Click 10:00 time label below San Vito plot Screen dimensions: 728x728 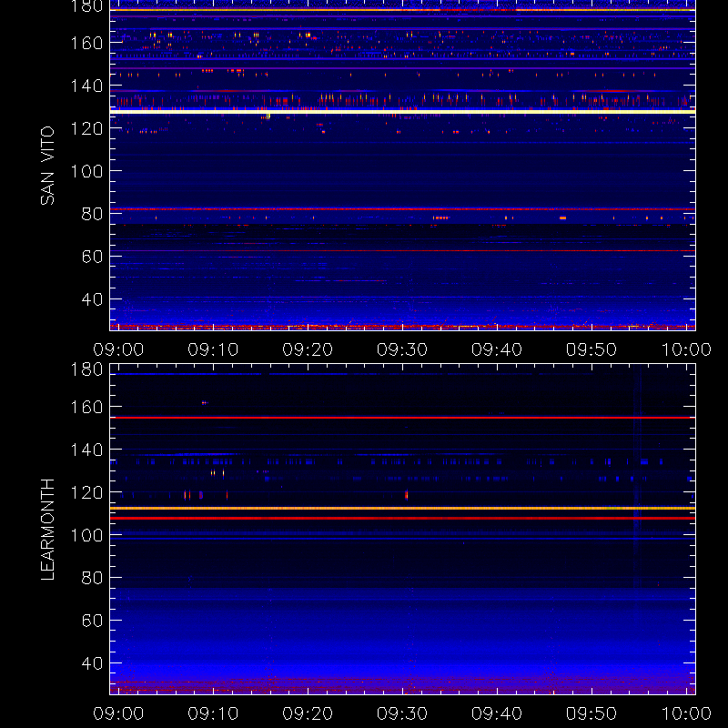point(686,349)
